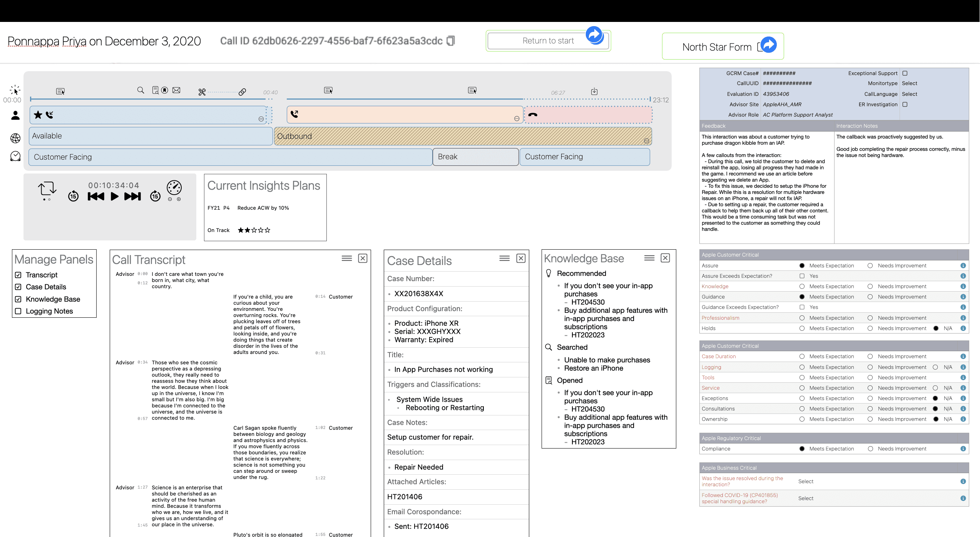Viewport: 980px width, 537px height.
Task: Skip to the next segment
Action: click(132, 197)
